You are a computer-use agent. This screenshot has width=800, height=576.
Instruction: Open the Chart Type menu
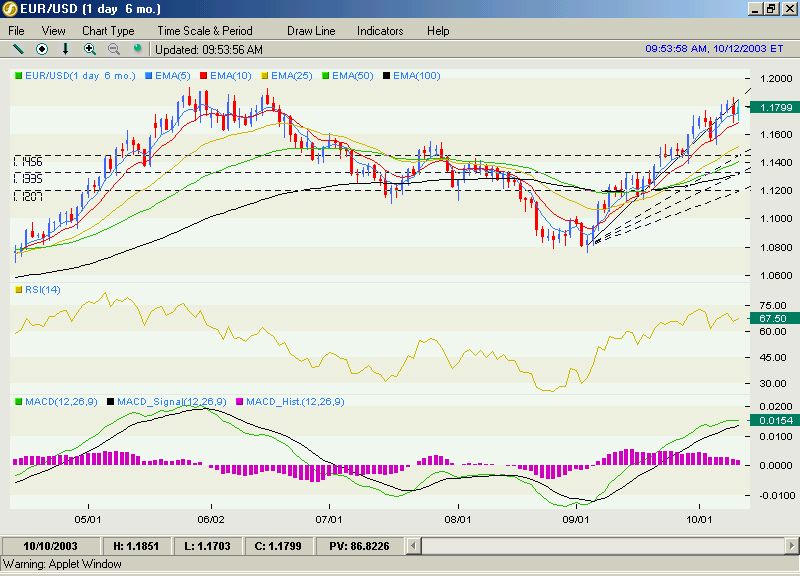[x=108, y=31]
